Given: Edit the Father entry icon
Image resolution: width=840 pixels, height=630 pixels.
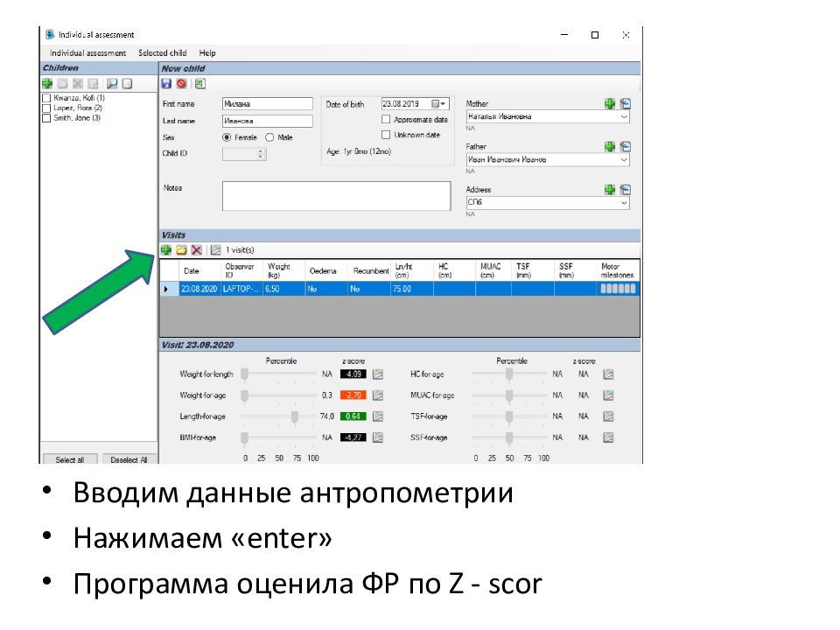Looking at the screenshot, I should point(625,146).
